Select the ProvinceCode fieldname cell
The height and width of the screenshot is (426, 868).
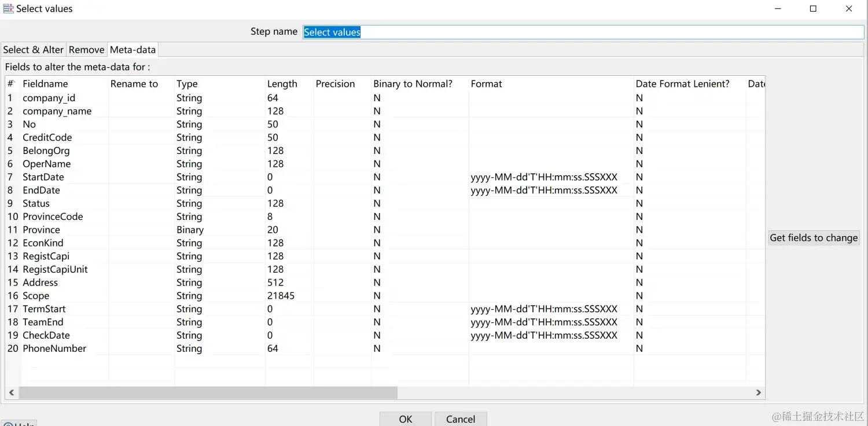pyautogui.click(x=65, y=216)
